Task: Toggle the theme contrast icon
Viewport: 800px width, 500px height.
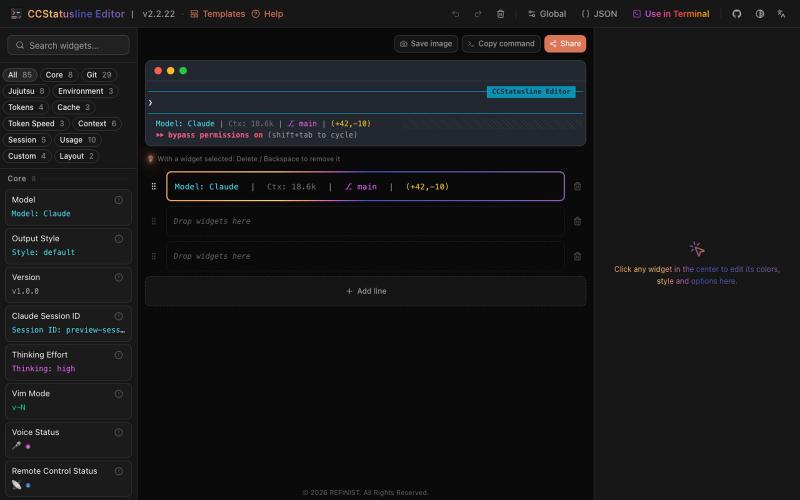Action: [760, 14]
